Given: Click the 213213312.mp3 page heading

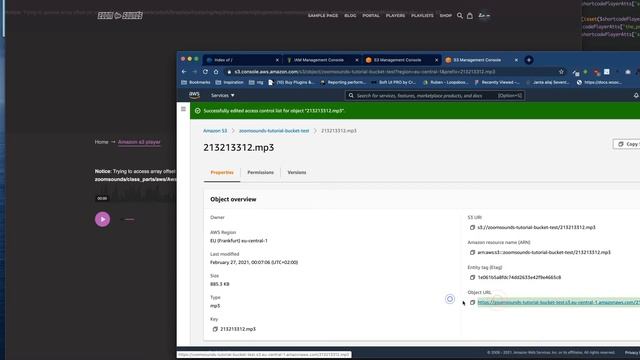Looking at the screenshot, I should point(239,147).
